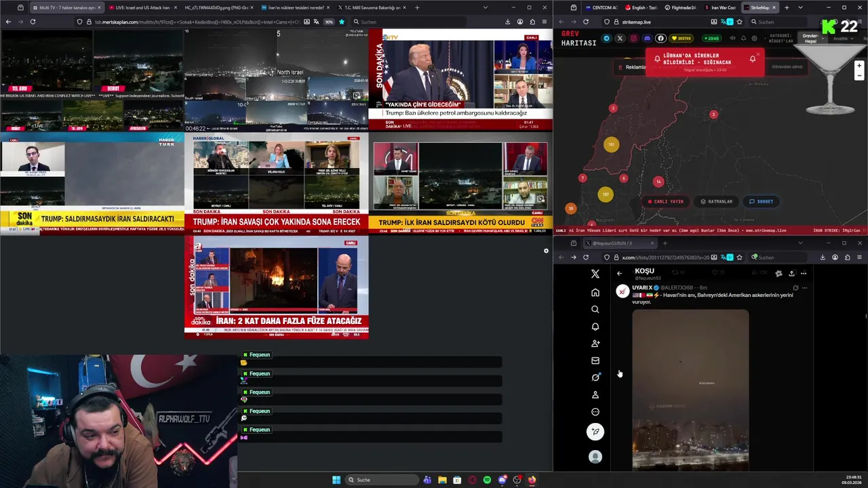Open more options for KOŞU list
Screen dimensions: 868x488
[804, 273]
